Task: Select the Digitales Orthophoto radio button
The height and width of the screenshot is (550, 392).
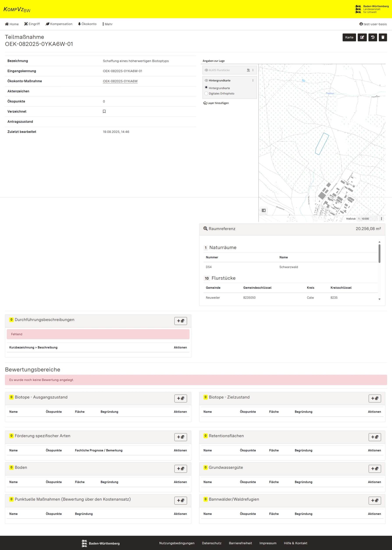Action: pyautogui.click(x=206, y=93)
